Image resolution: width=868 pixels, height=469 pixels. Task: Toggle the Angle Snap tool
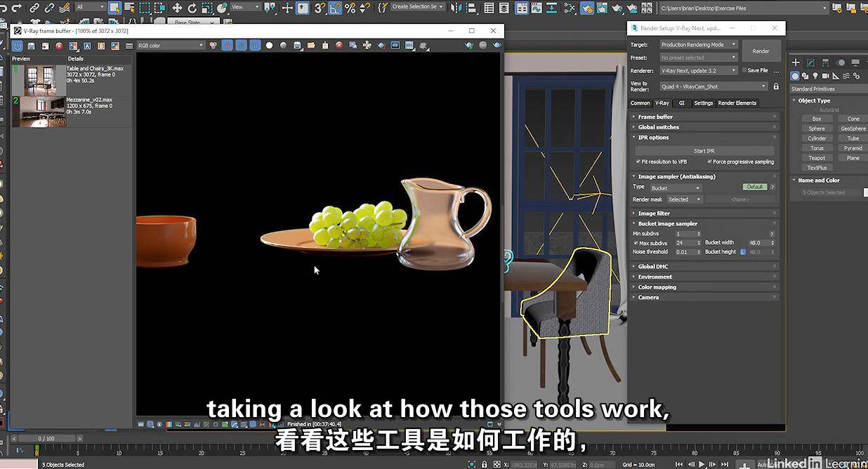pos(335,8)
